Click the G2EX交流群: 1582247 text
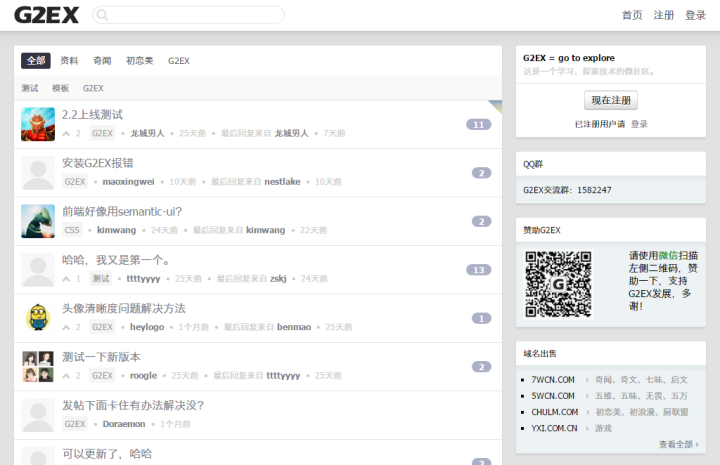 (x=567, y=190)
